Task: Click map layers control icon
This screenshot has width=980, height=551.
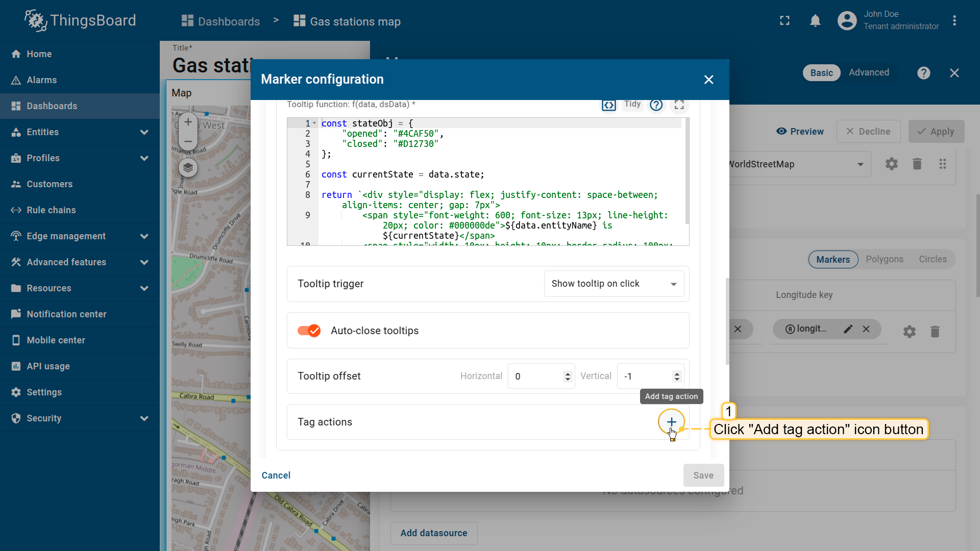Action: coord(188,167)
